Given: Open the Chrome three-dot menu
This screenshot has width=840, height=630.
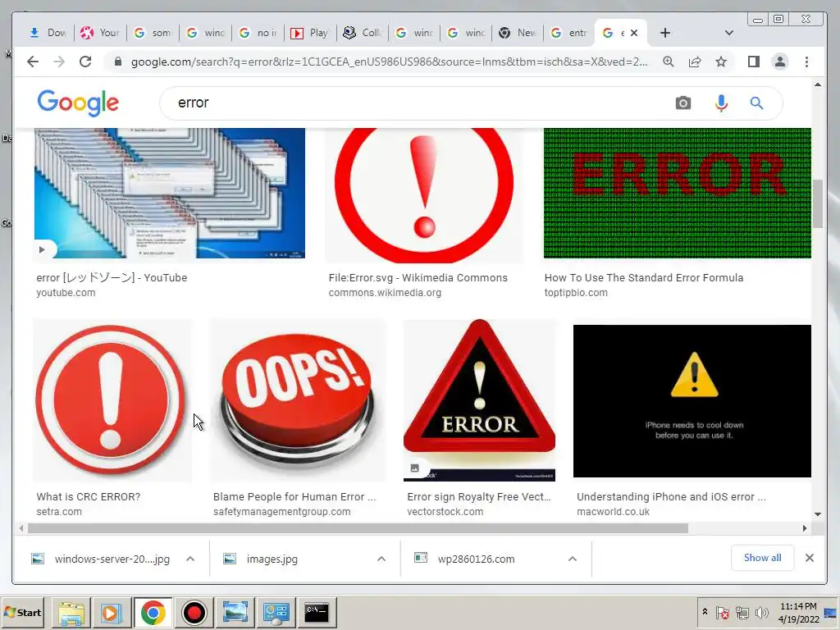Looking at the screenshot, I should pyautogui.click(x=807, y=62).
